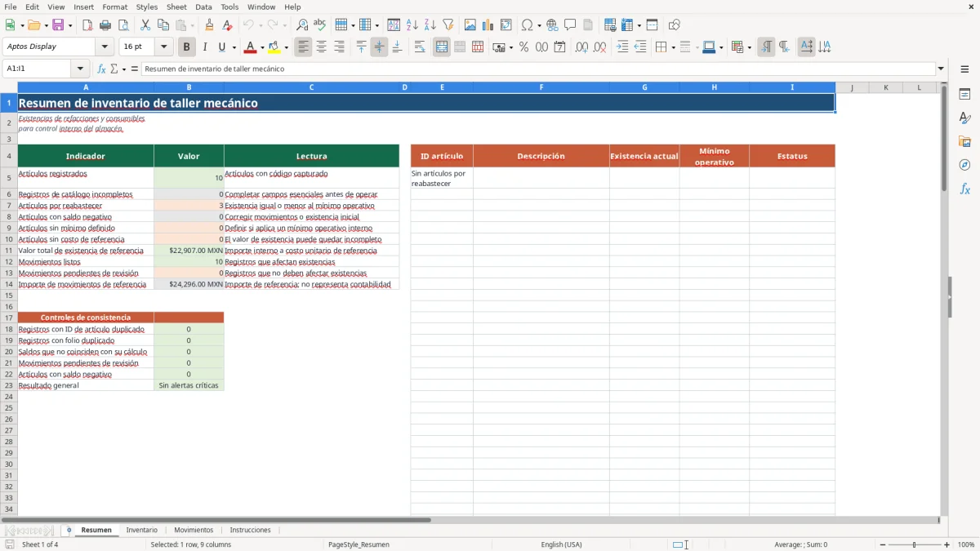Open the font size dropdown

click(163, 47)
